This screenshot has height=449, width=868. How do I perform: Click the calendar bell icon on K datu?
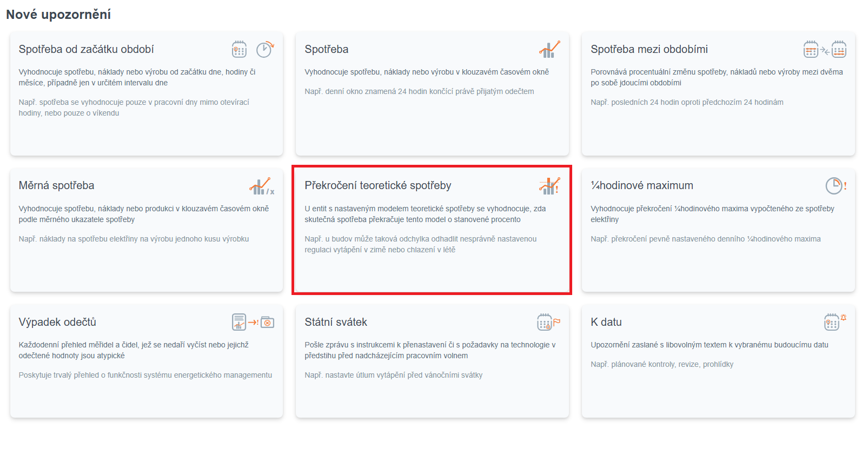tap(834, 321)
